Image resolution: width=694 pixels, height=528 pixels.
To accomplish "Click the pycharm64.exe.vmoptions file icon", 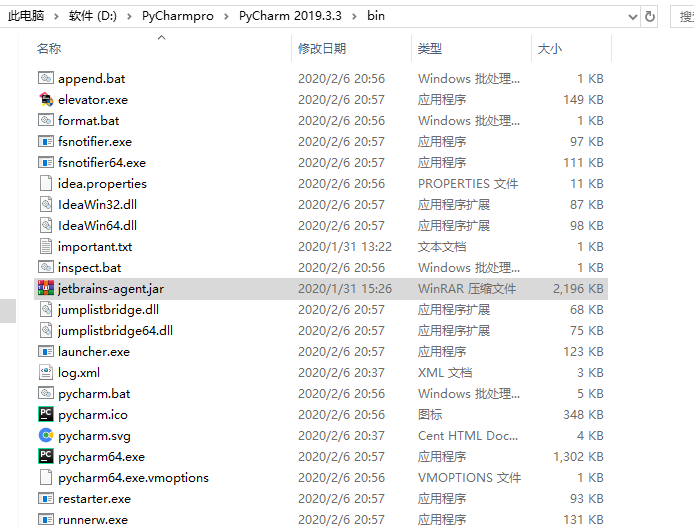I will point(46,478).
